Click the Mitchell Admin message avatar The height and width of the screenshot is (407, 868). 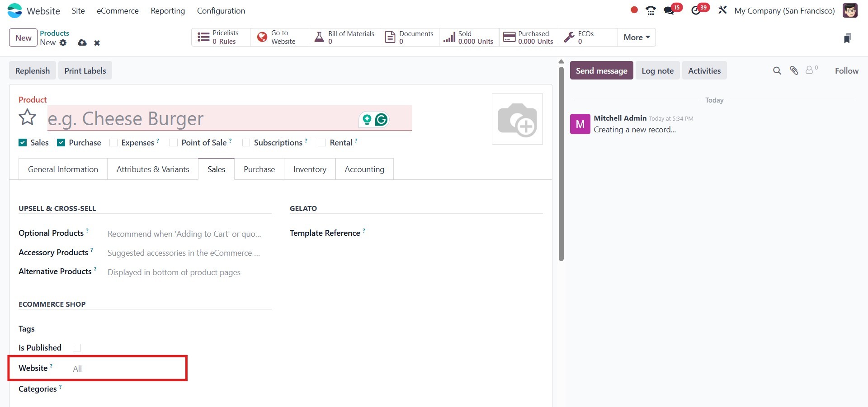coord(580,124)
